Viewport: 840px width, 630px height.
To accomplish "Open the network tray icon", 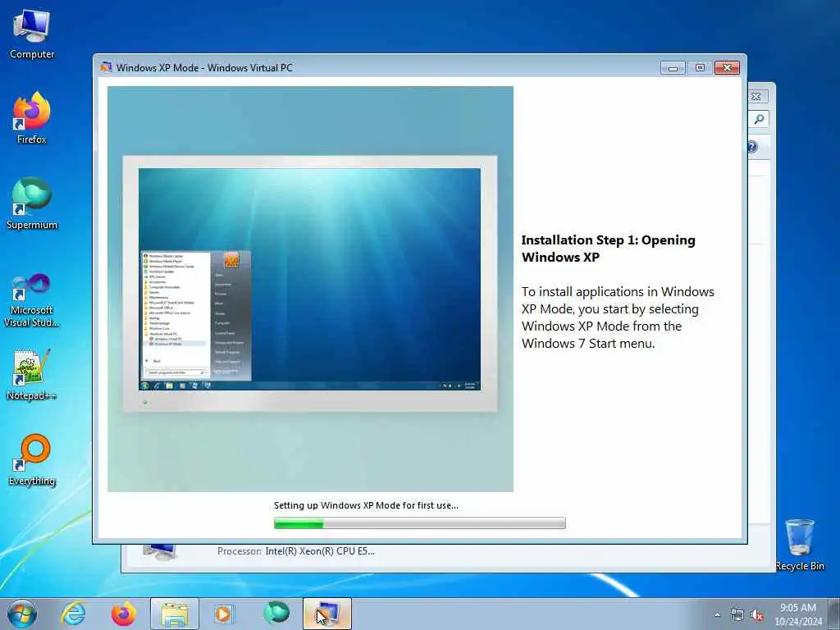I will [737, 615].
